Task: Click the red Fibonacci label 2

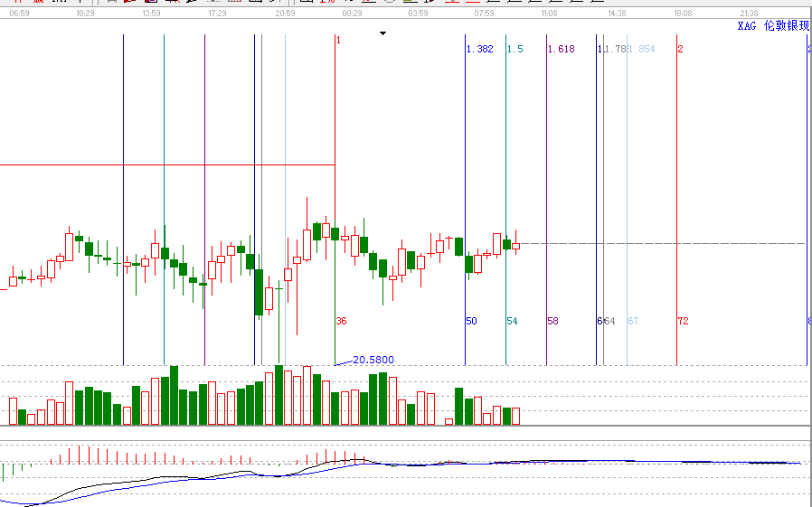Action: click(680, 49)
